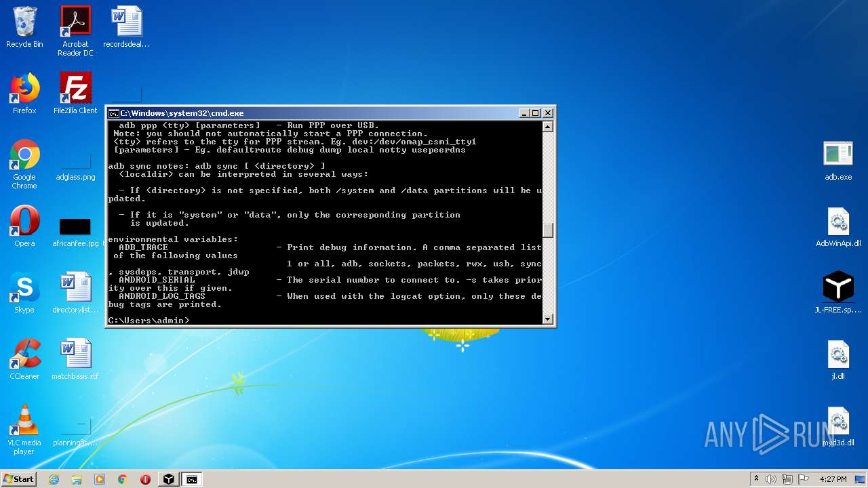The height and width of the screenshot is (488, 868).
Task: Click the cmd scrollbar up arrow
Action: 548,127
